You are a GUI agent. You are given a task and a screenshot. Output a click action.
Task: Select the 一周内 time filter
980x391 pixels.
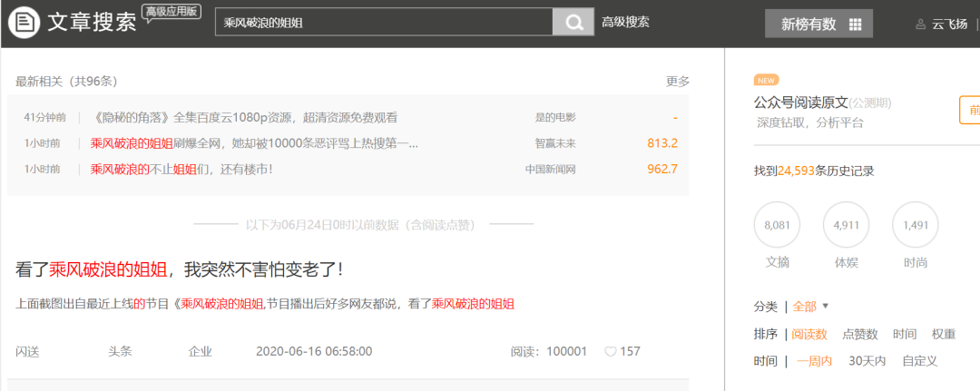coord(814,361)
